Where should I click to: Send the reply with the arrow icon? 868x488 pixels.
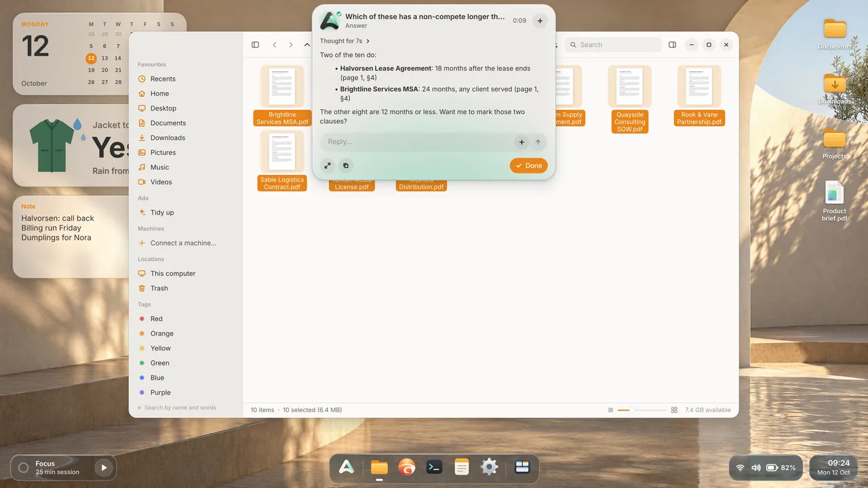538,142
